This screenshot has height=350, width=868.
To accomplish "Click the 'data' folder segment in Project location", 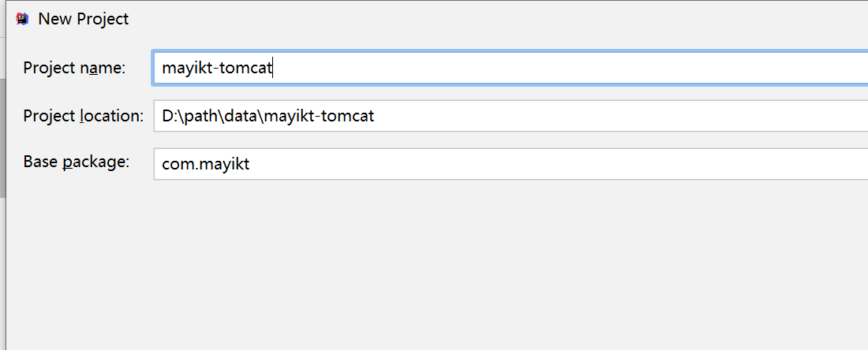I will tap(242, 117).
